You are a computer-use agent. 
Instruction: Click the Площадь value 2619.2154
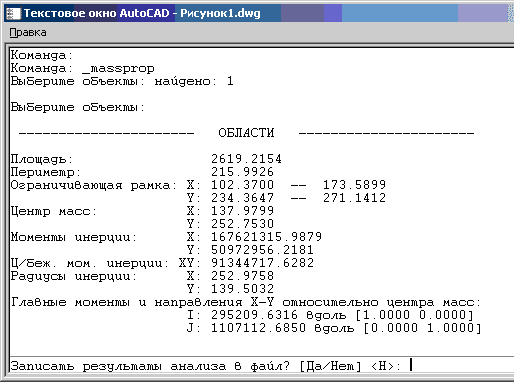(246, 159)
